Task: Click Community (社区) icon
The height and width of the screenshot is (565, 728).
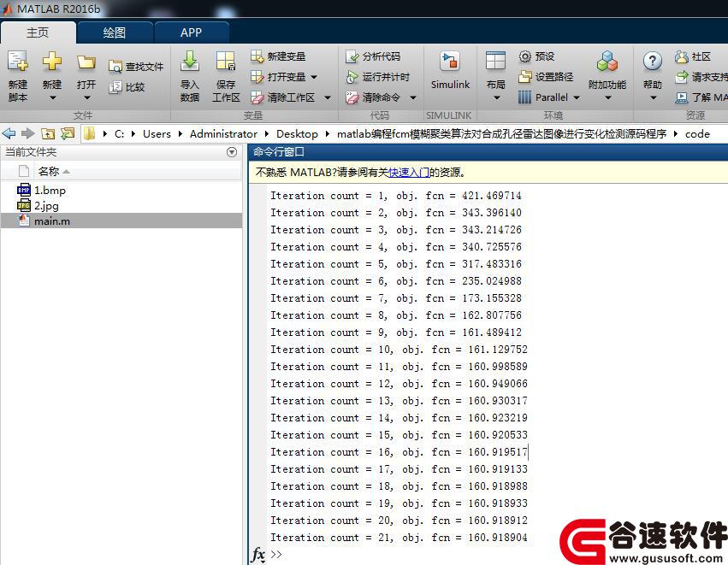Action: point(681,56)
